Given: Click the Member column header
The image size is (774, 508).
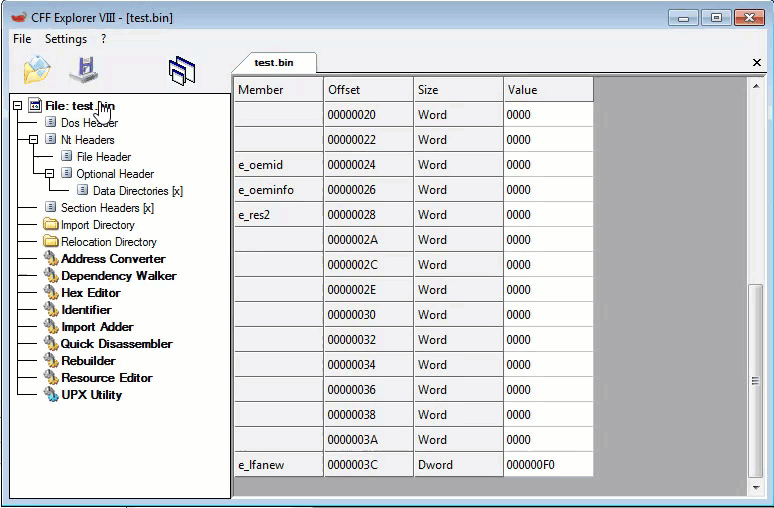Looking at the screenshot, I should [278, 89].
